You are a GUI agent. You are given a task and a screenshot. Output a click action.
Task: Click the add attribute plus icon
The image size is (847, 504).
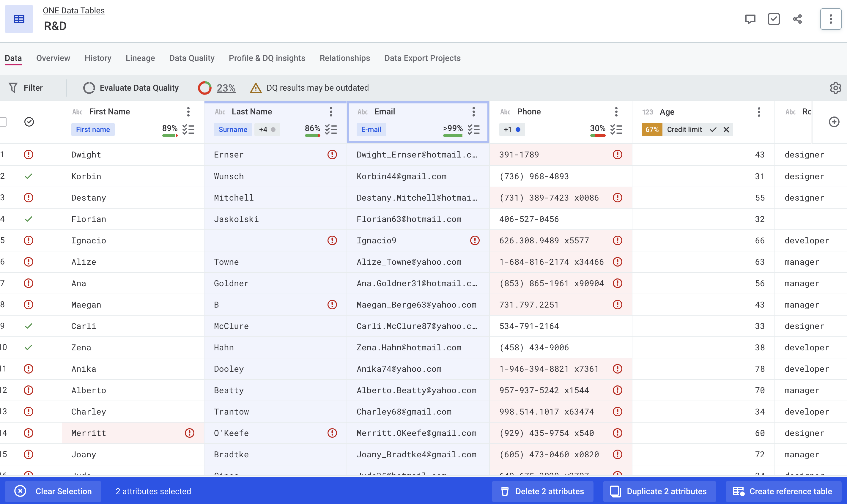835,122
